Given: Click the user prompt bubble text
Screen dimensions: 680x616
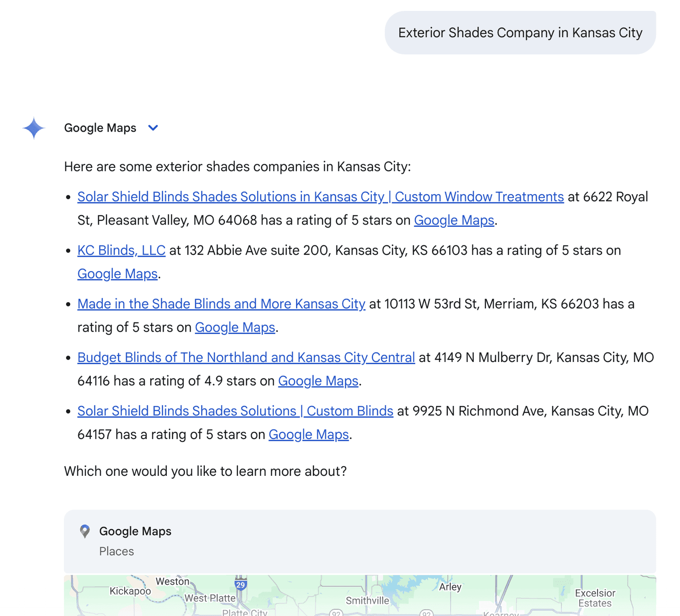Looking at the screenshot, I should click(520, 33).
